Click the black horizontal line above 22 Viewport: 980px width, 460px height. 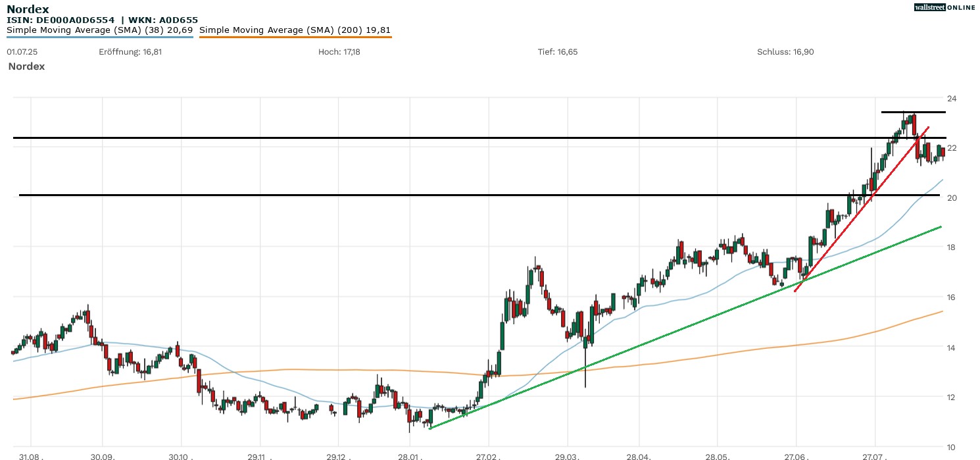coord(479,138)
